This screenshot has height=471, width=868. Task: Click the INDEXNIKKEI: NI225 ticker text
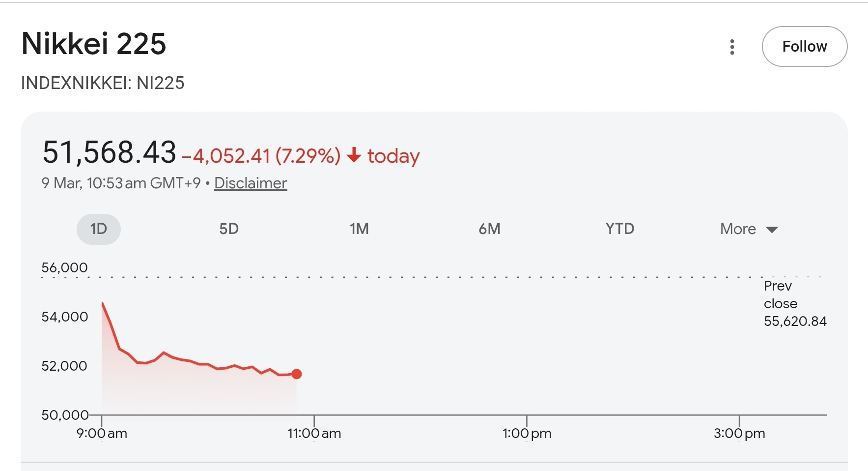[103, 83]
